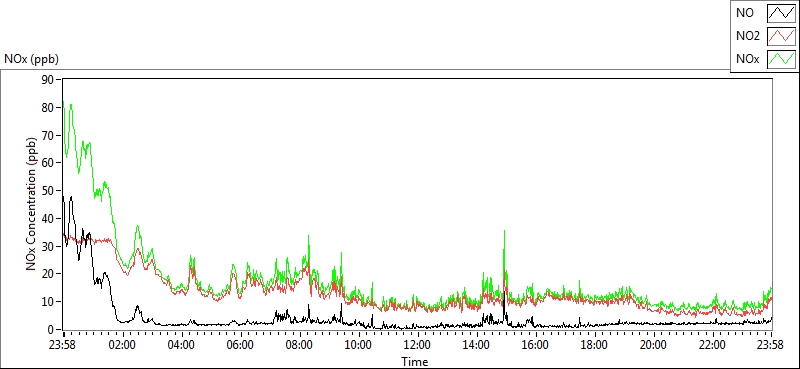Viewport: 800px width, 369px height.
Task: Click the first 23:58 time axis label
Action: pyautogui.click(x=63, y=345)
